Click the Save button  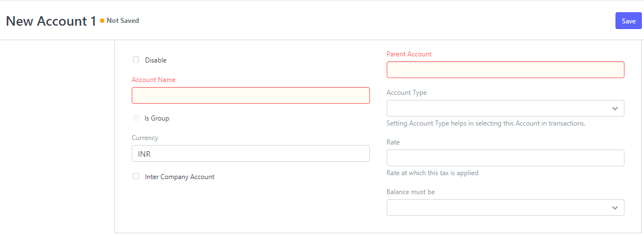coord(628,21)
